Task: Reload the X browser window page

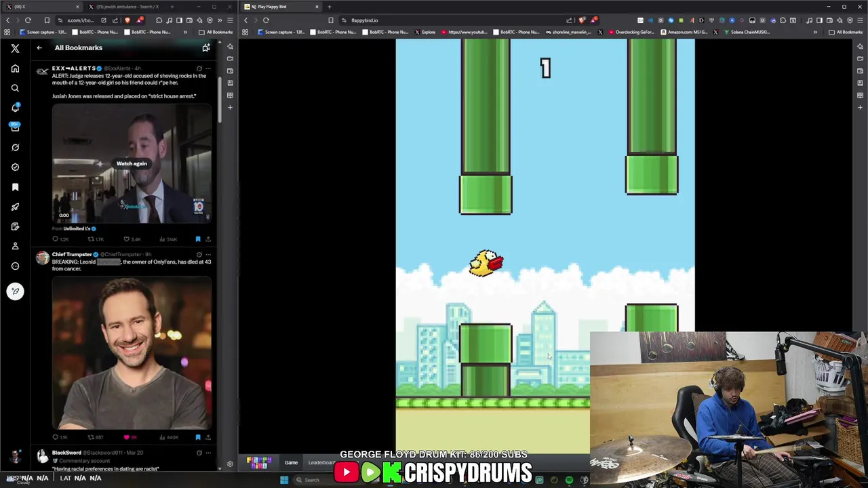Action: pos(28,20)
